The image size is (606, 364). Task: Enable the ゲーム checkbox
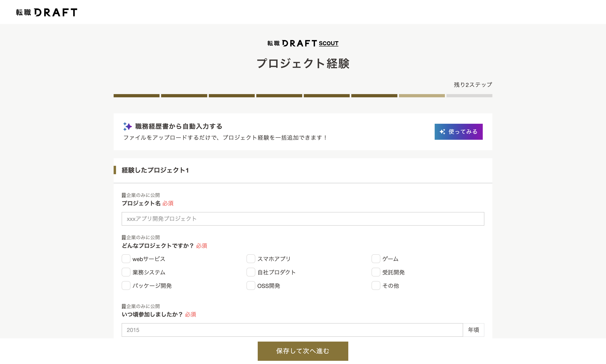[x=376, y=259]
